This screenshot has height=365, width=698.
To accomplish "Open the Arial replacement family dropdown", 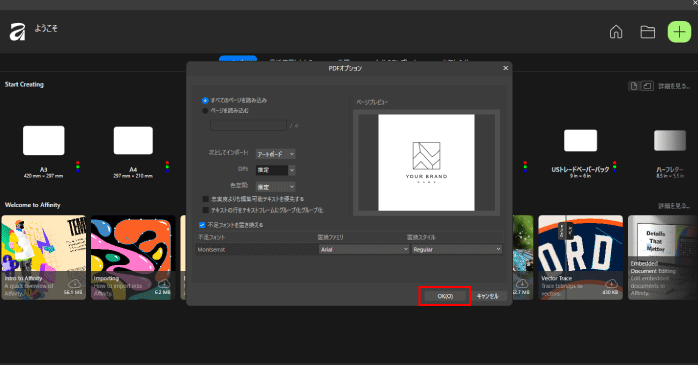I will (364, 249).
